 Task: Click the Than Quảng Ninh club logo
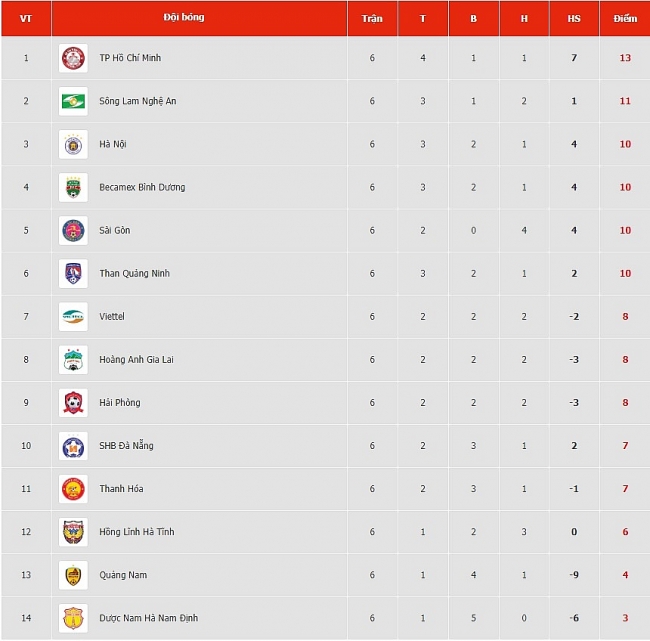(73, 274)
